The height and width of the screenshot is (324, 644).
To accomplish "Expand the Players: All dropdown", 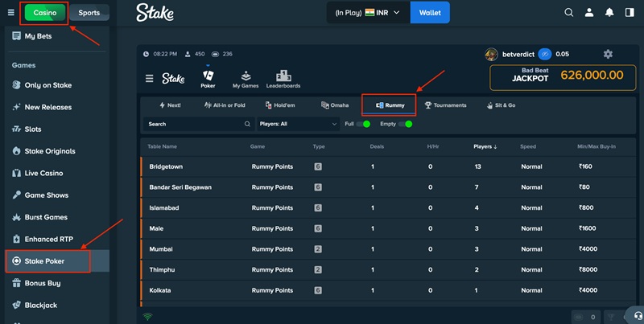I will [x=298, y=124].
